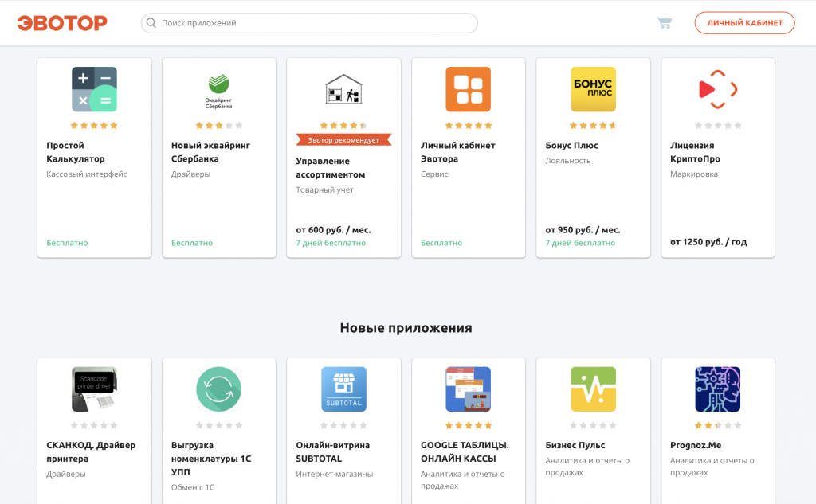
Task: Click Лояльность category text
Action: point(568,161)
